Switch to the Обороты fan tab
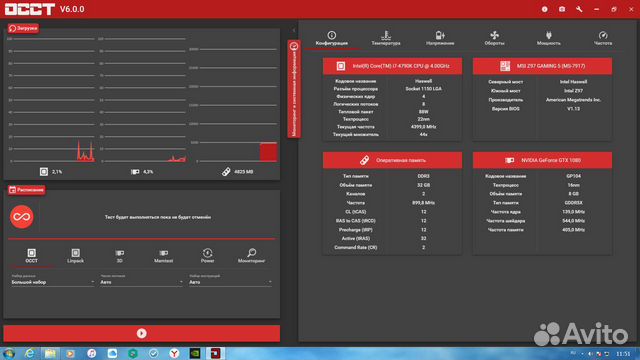 point(494,38)
